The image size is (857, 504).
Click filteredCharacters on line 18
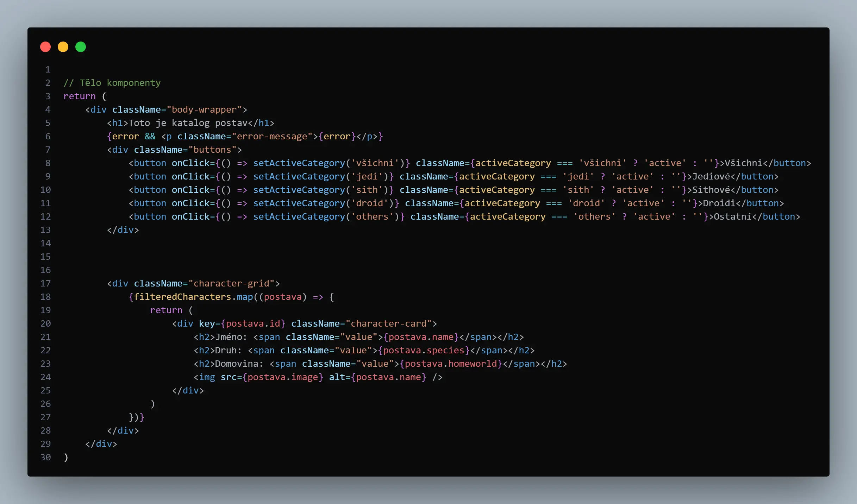(182, 297)
